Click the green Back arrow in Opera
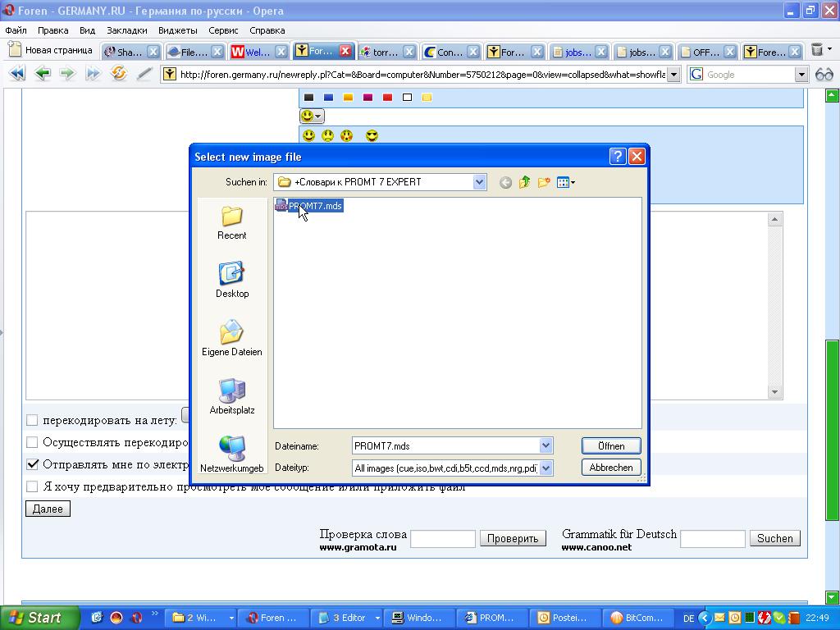 click(43, 73)
